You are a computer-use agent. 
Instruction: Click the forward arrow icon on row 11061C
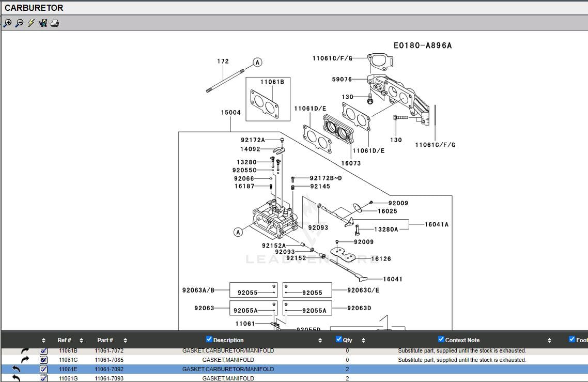coord(25,360)
